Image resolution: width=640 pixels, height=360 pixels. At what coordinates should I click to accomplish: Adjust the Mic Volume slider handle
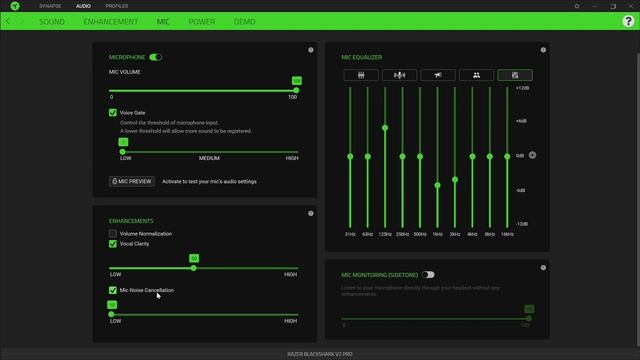[x=296, y=91]
